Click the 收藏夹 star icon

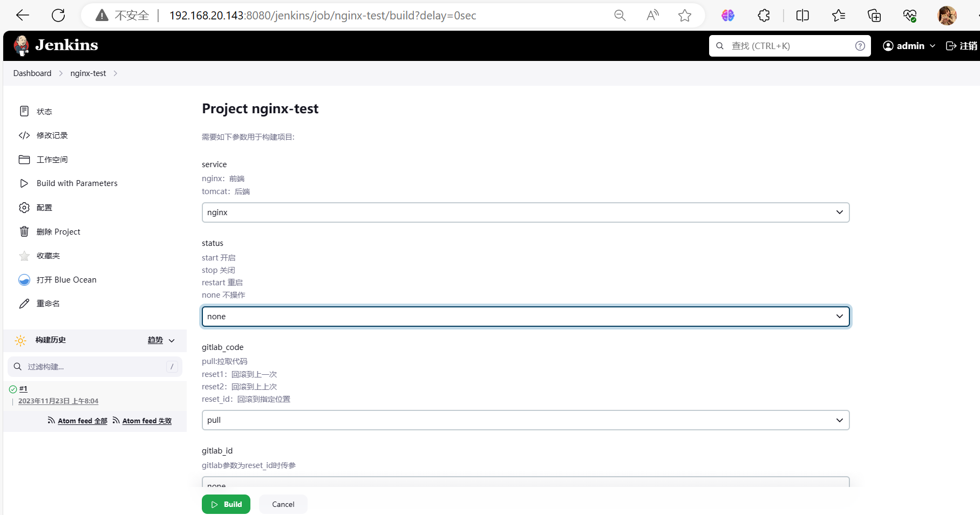coord(24,256)
